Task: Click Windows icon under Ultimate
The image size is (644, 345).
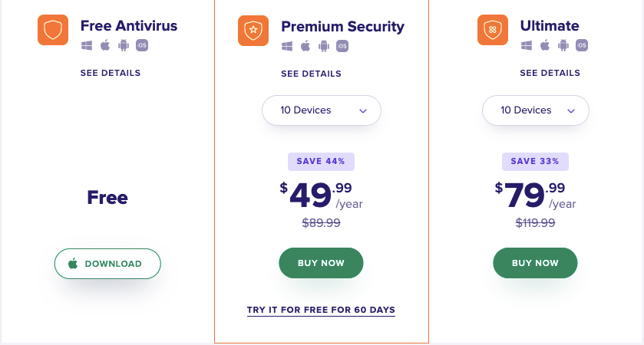Action: tap(527, 45)
